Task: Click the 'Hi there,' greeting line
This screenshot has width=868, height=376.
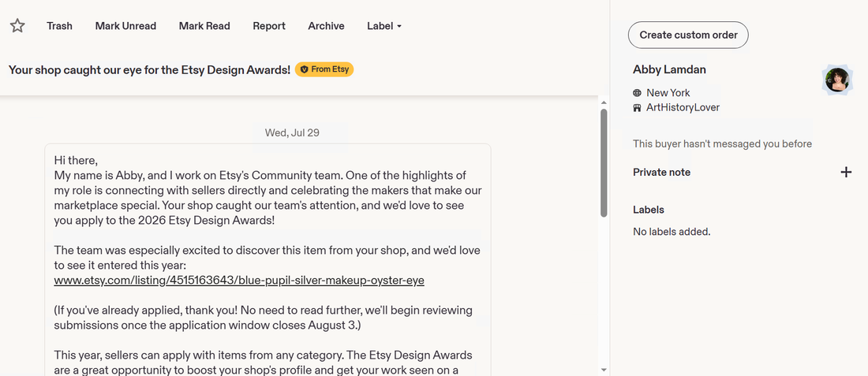Action: tap(76, 160)
